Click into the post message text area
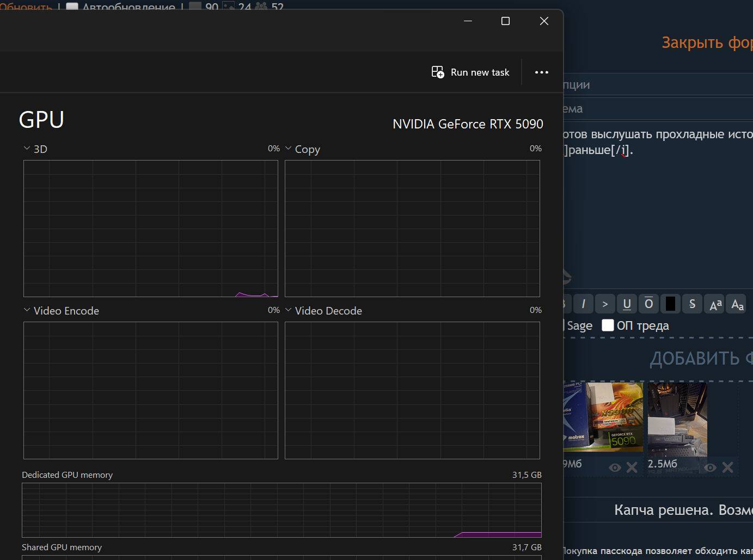This screenshot has height=560, width=753. tap(658, 204)
